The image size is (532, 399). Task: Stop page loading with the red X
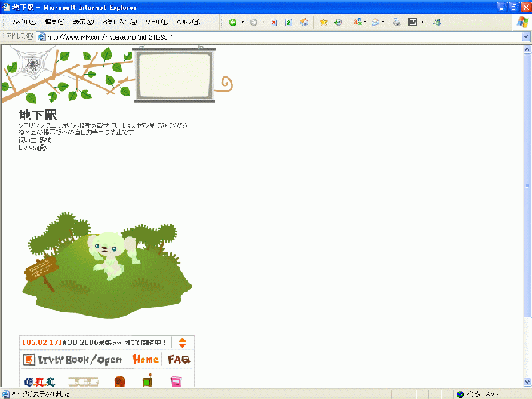point(274,22)
